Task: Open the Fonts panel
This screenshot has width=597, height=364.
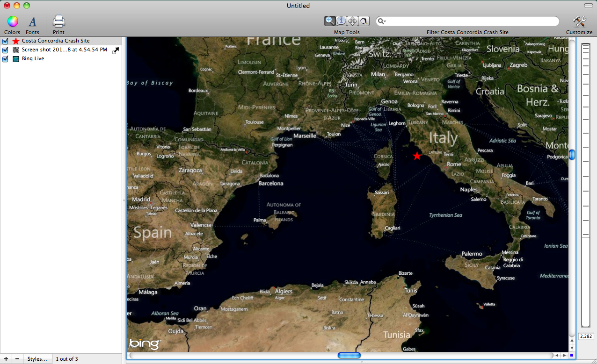Action: point(32,21)
